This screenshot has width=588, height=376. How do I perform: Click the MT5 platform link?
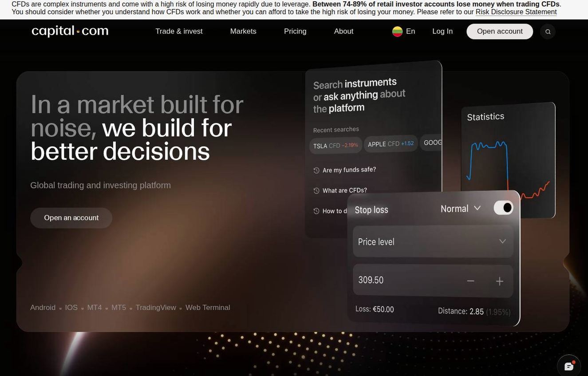tap(118, 308)
